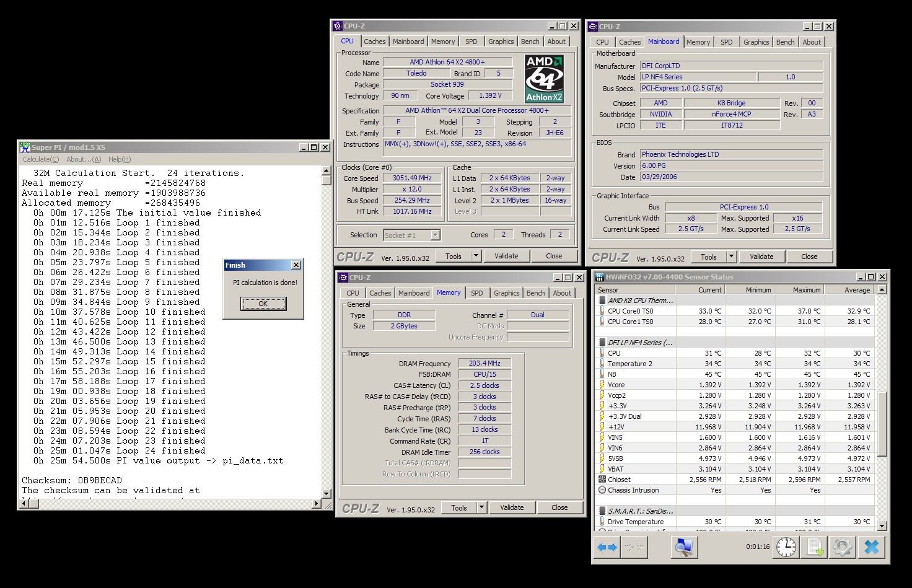Screen dimensions: 912x588
Task: Open About menu in Super PI
Action: [84, 159]
